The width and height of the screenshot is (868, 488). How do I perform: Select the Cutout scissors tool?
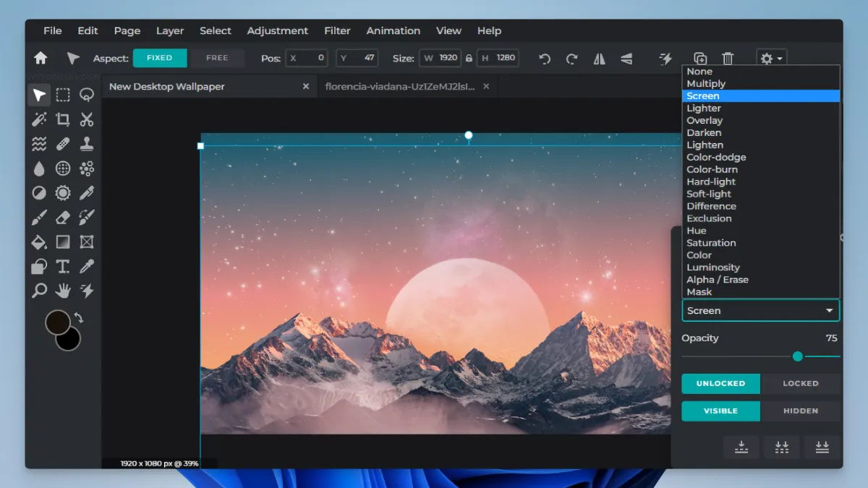click(87, 119)
